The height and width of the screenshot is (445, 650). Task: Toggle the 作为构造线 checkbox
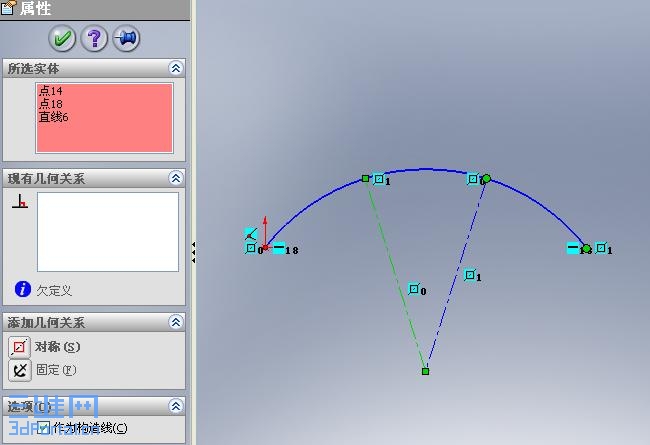point(43,428)
